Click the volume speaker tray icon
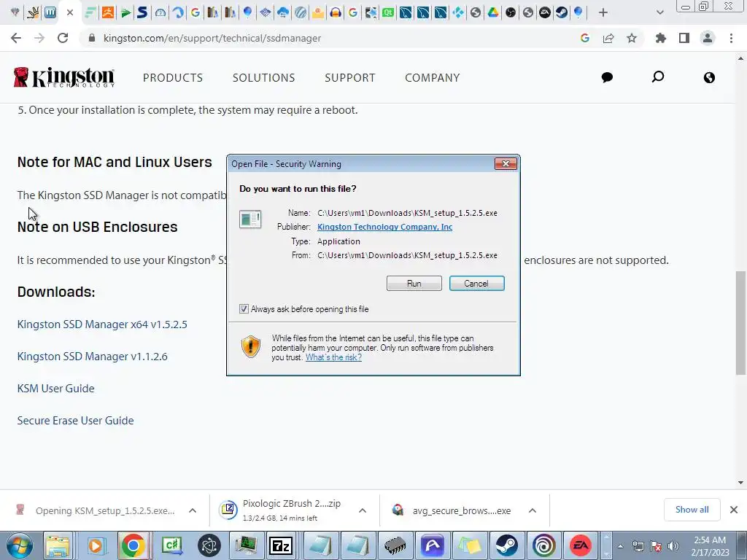The image size is (747, 560). coord(673,546)
